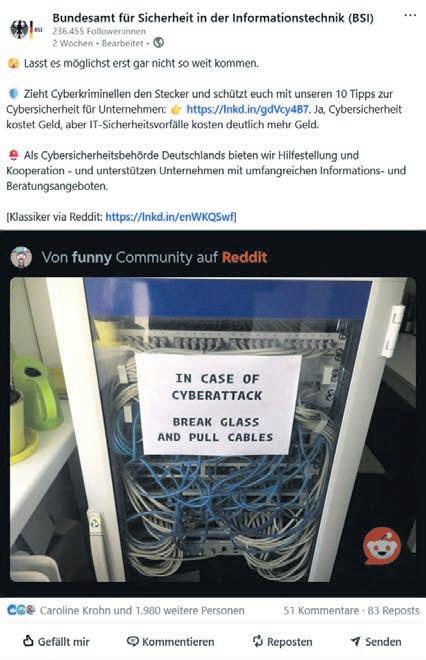Click the thumbs-up icon in action bar

(28, 641)
